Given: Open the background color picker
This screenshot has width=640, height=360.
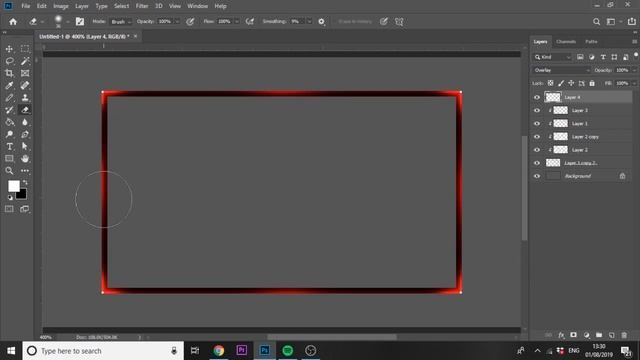Looking at the screenshot, I should [22, 195].
